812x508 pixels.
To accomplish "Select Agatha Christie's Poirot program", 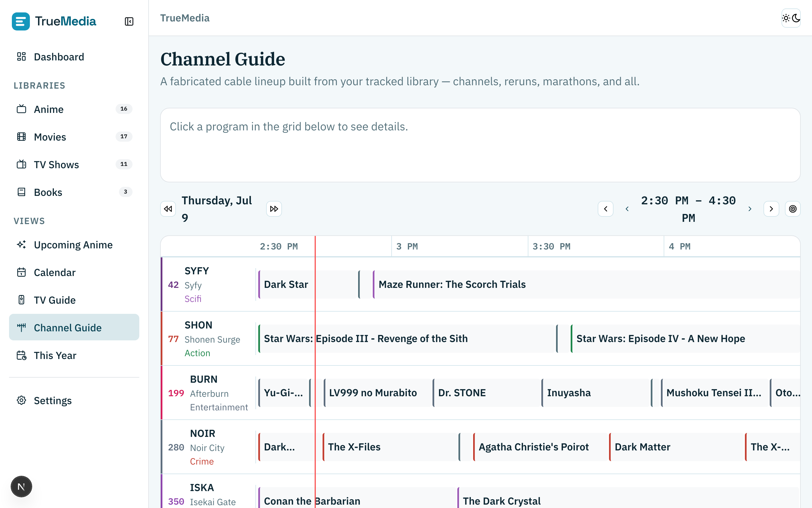I will [x=540, y=447].
